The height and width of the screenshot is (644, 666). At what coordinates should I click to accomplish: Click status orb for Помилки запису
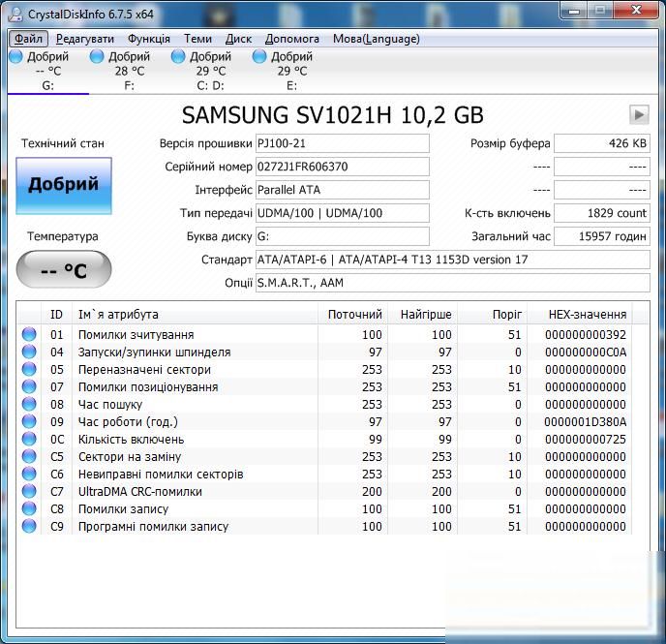tap(29, 508)
